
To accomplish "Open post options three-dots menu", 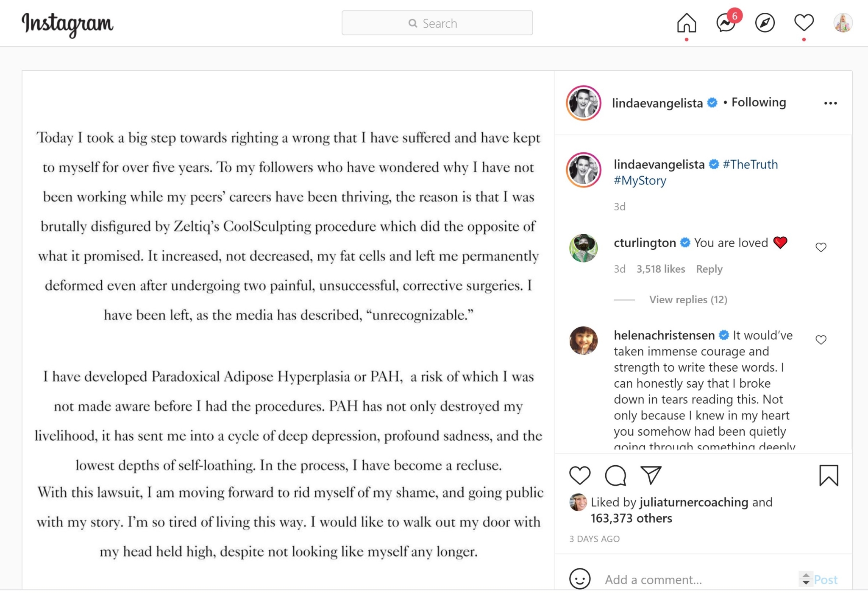I will point(830,103).
